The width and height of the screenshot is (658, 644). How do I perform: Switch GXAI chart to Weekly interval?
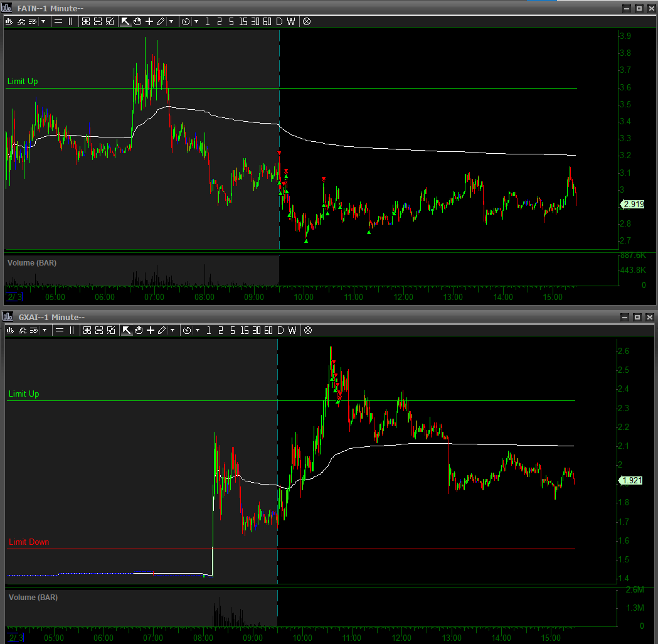pyautogui.click(x=292, y=330)
